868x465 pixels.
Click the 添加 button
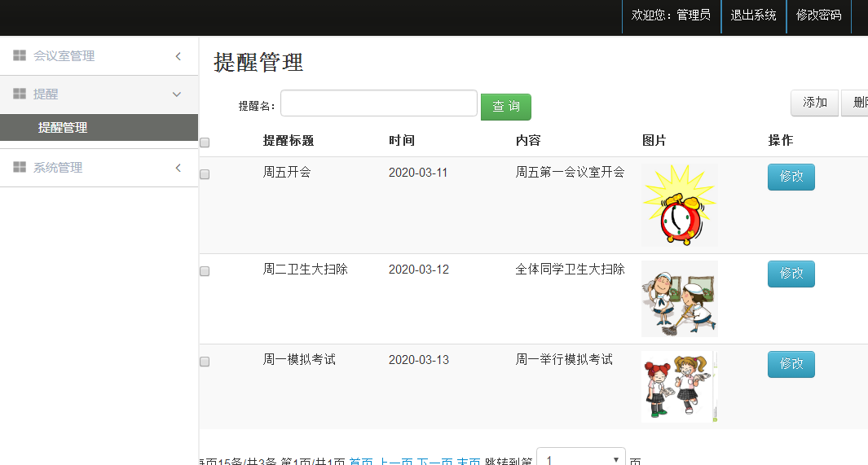(x=815, y=103)
